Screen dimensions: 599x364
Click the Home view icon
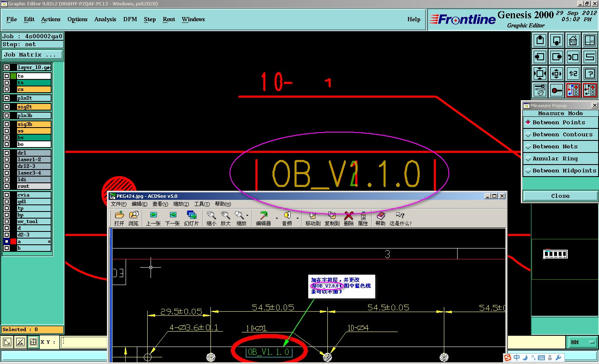pos(573,40)
